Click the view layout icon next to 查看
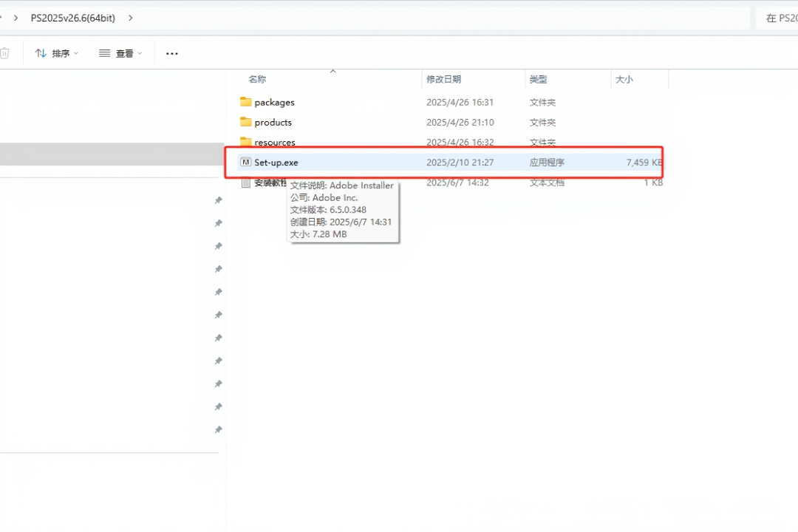Viewport: 798px width, 532px height. point(103,52)
